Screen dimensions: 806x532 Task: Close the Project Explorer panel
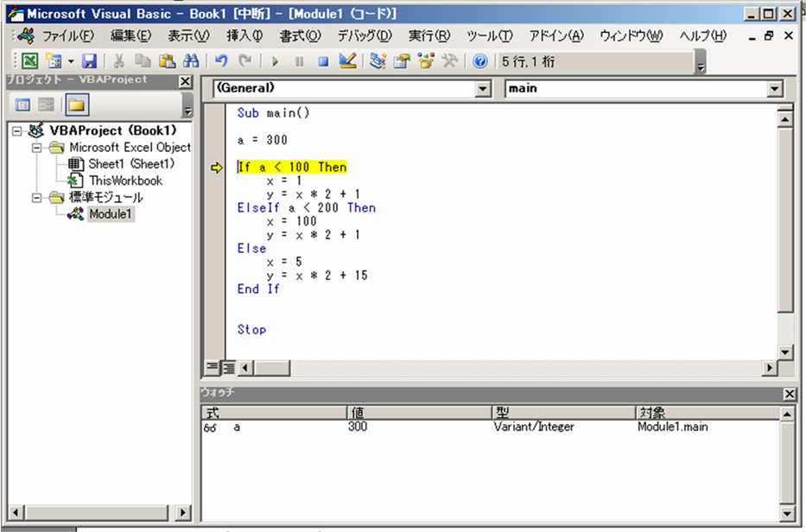[x=185, y=81]
